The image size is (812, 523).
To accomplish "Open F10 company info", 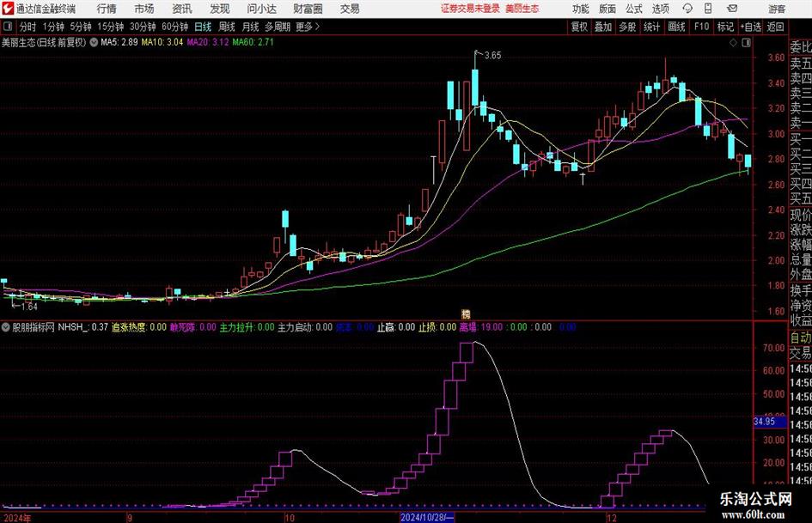I will (702, 27).
